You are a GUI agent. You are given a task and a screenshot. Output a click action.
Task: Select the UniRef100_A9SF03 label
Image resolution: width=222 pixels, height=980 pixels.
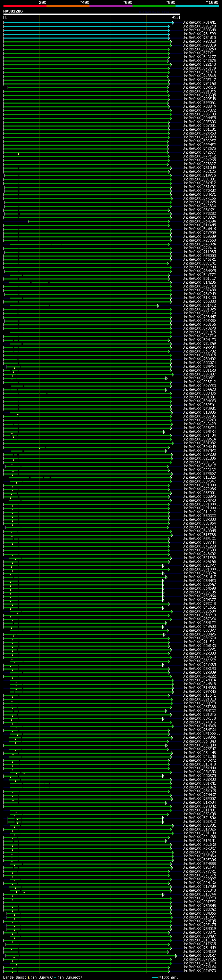point(199,114)
